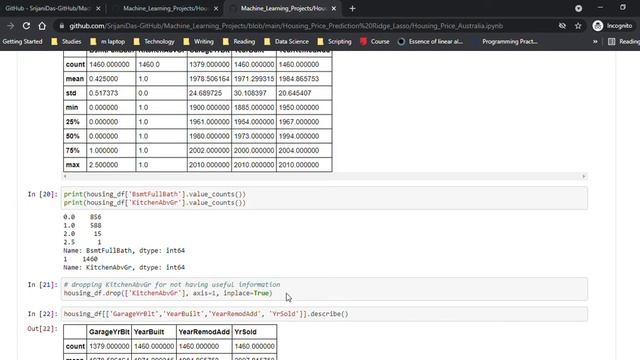Open the Scripting bookmark folder
The image size is (640, 360).
(x=334, y=42)
